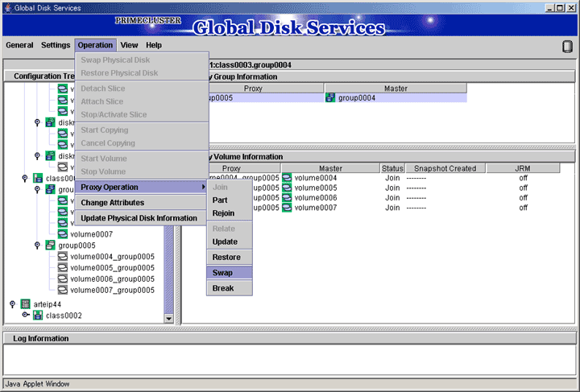Click the volume0006_group0005 icon in the tree
580x392 pixels.
[x=63, y=279]
